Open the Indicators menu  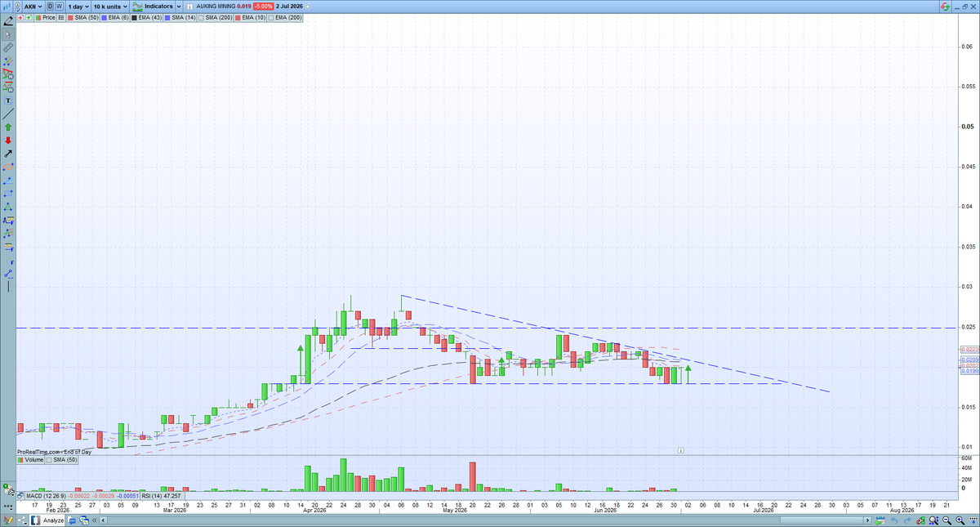[x=152, y=7]
